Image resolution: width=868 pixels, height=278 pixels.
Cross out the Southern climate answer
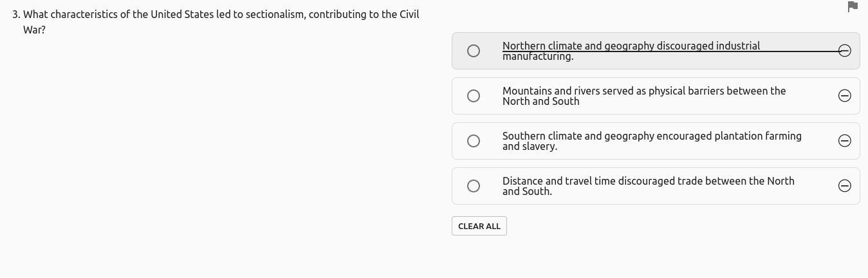click(845, 141)
